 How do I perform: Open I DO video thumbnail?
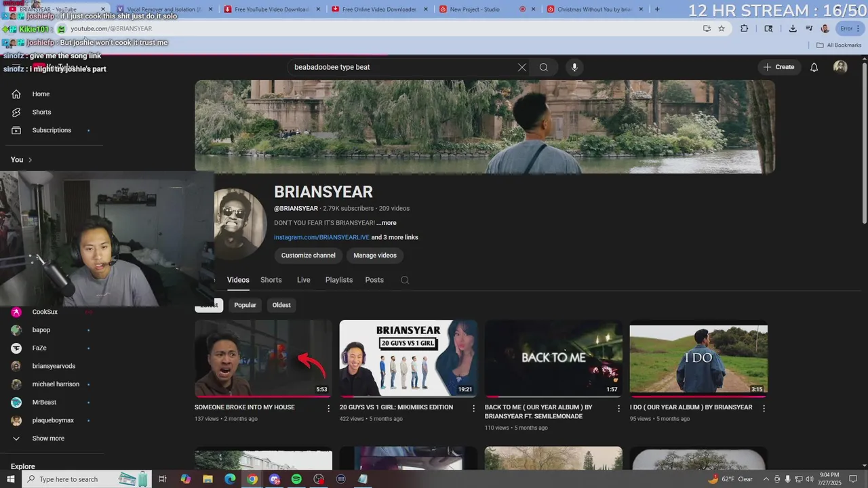tap(698, 359)
